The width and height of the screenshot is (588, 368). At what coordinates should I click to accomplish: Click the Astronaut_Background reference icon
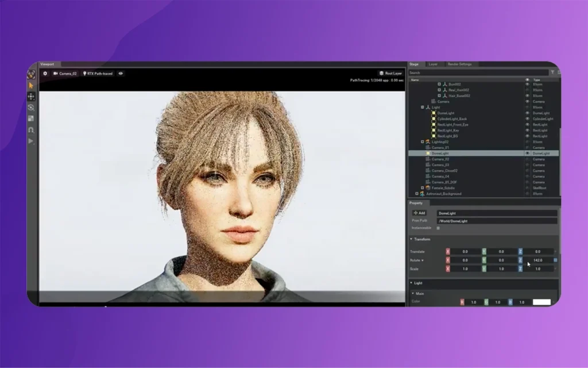tap(422, 194)
